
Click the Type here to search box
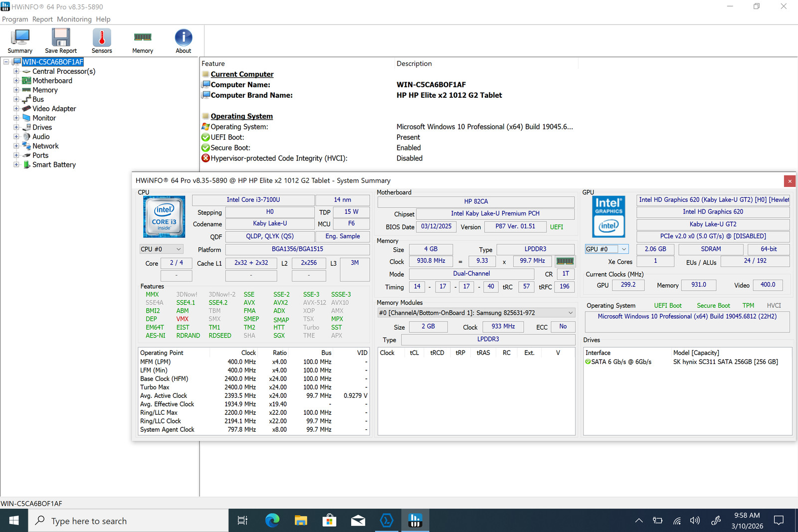click(129, 521)
